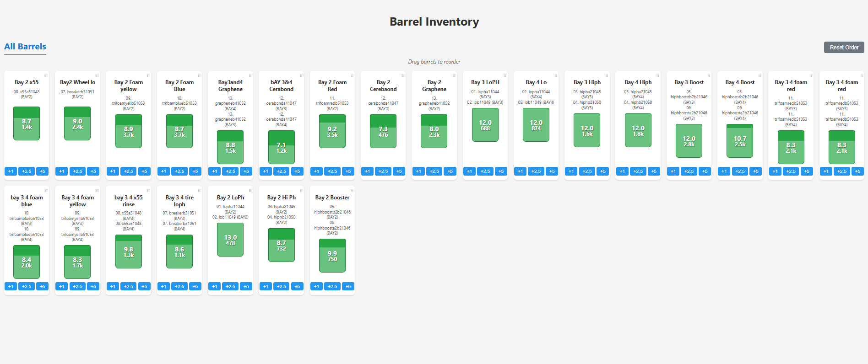Click the Bay 4 Boost card's drag handle
The image size is (868, 364).
[x=759, y=75]
